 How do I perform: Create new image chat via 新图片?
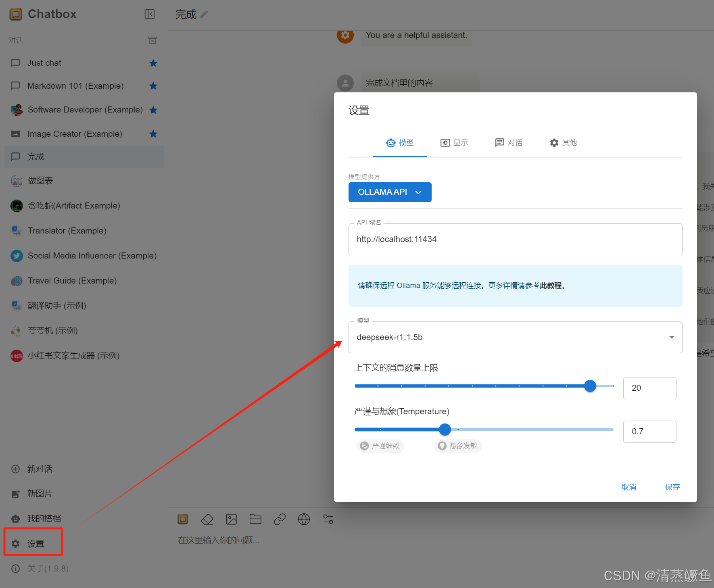pos(84,494)
